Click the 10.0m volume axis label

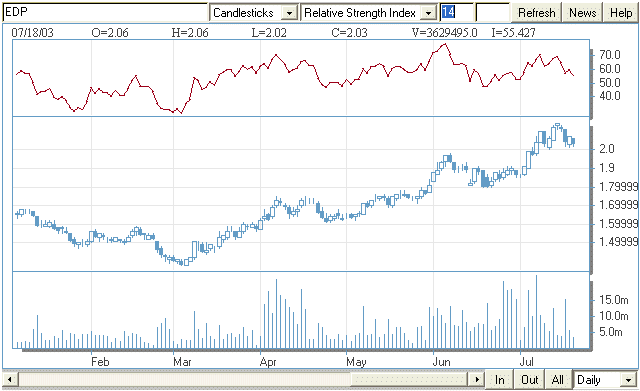(x=613, y=316)
